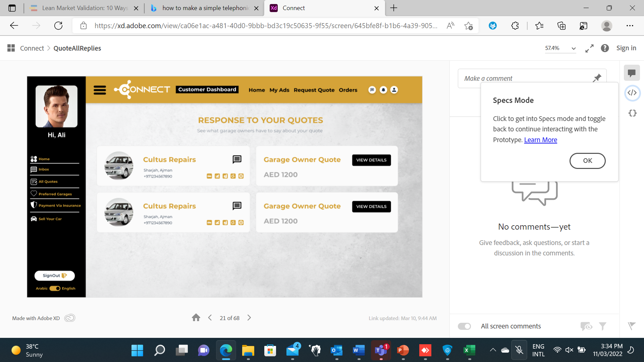This screenshot has height=362, width=644.
Task: Open the artboards grid icon beside Connect
Action: pos(11,48)
